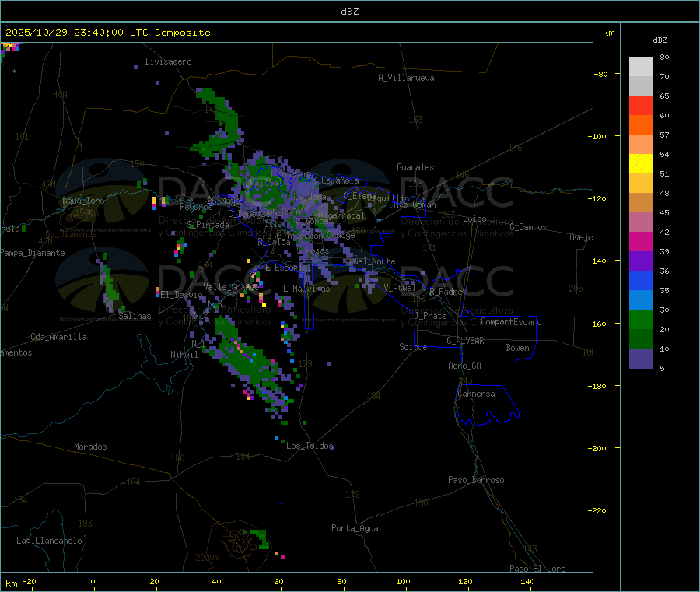Select the red 60 dBZ legend swatch
This screenshot has height=592, width=700.
[641, 105]
